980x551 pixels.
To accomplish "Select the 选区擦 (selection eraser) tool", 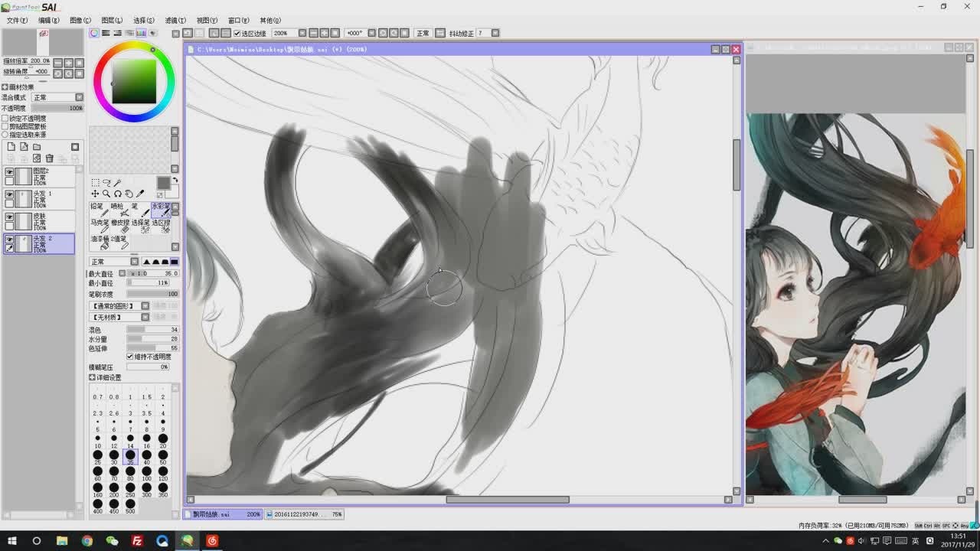I will tap(159, 226).
